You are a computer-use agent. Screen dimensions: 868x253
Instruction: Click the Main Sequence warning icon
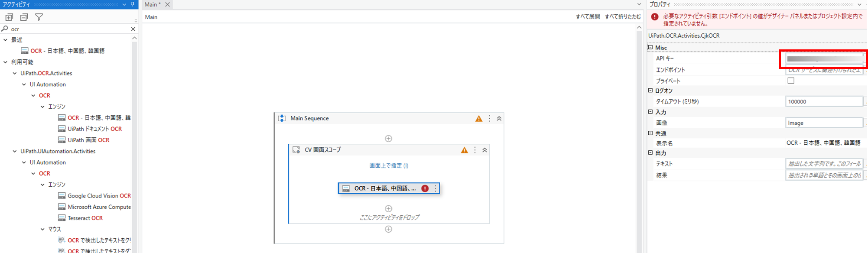(x=479, y=119)
